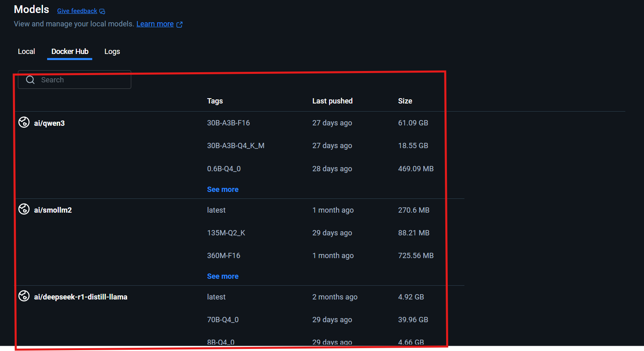Click the 88.21 MB size value
The height and width of the screenshot is (351, 644).
[x=414, y=233]
